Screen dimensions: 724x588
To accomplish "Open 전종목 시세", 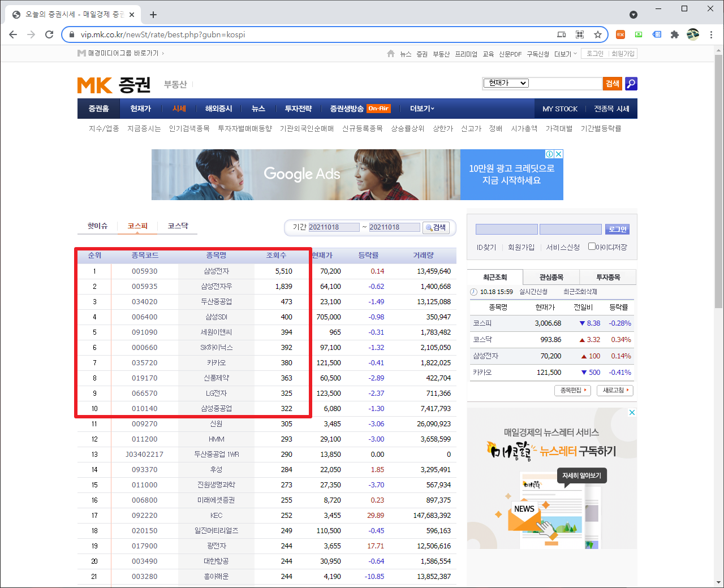I will [611, 109].
